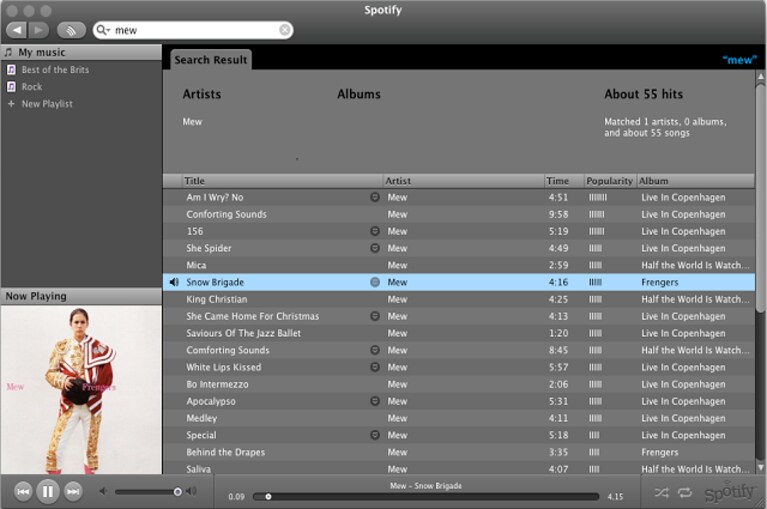
Task: Click the Now Playing panel header
Action: (x=81, y=296)
